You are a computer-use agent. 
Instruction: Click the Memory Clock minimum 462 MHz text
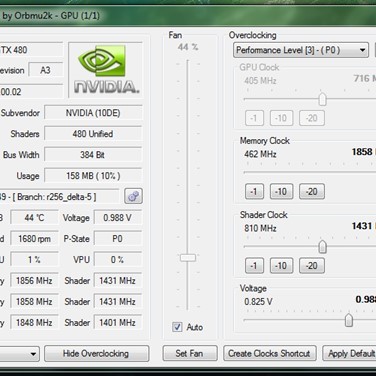click(260, 154)
